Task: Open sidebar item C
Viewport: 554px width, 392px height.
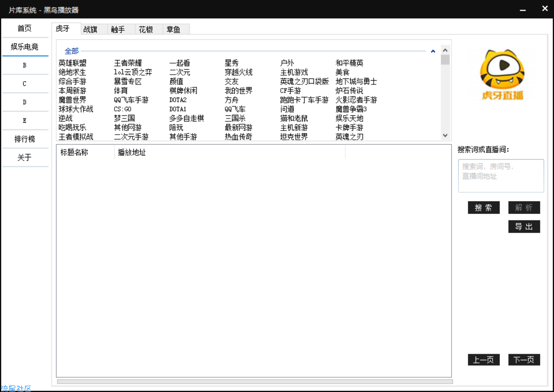Action: 25,84
